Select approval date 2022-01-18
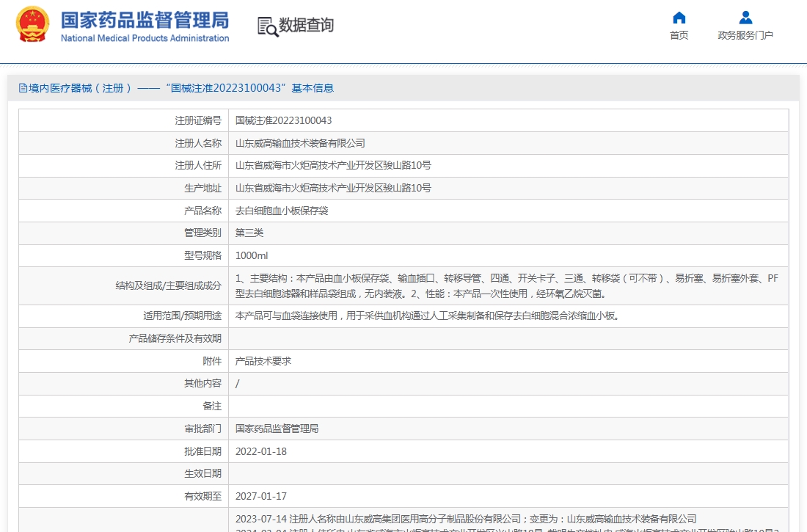Screen dimensions: 807x532 coord(261,451)
